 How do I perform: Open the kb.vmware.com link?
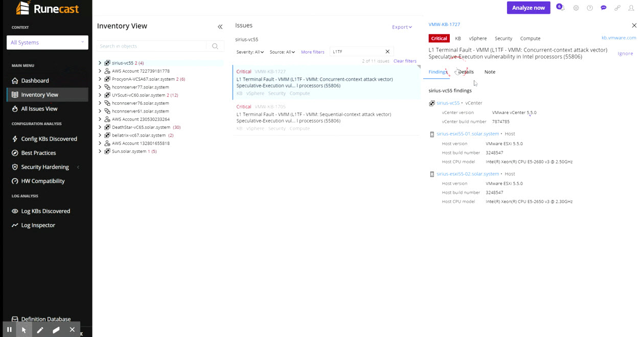pyautogui.click(x=619, y=38)
